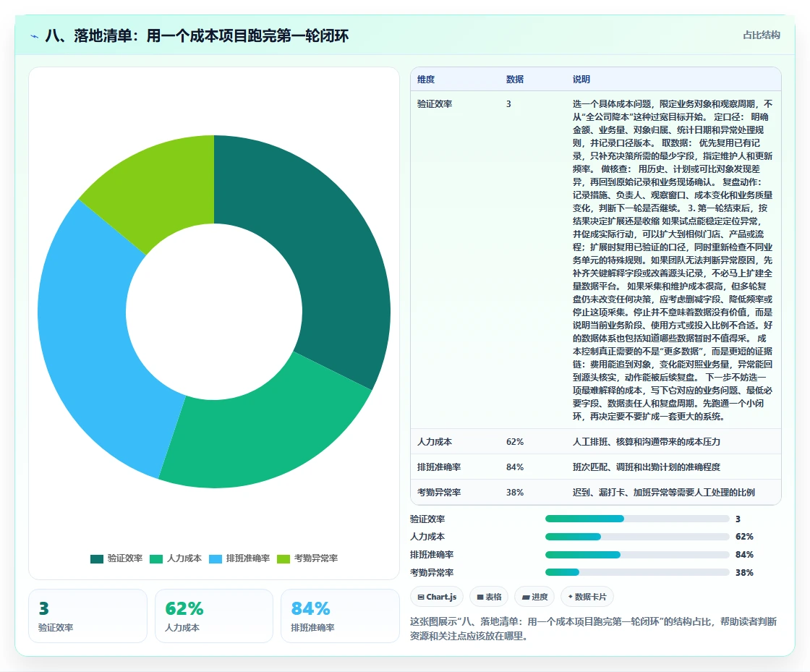
Task: Click the 数据 column header
Action: pos(514,79)
